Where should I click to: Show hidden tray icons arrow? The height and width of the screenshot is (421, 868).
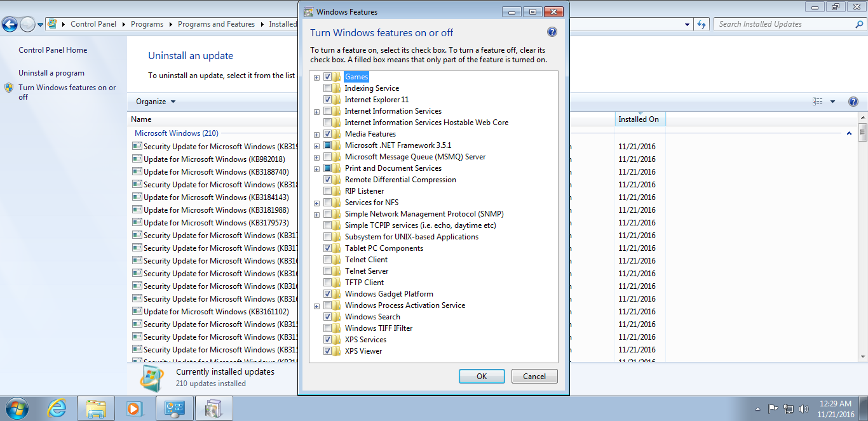point(757,409)
